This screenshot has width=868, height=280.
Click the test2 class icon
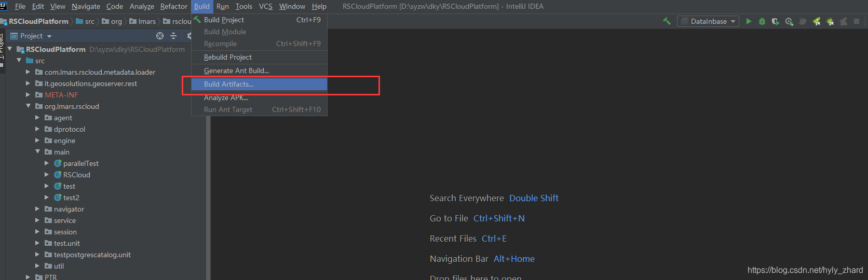click(x=58, y=198)
